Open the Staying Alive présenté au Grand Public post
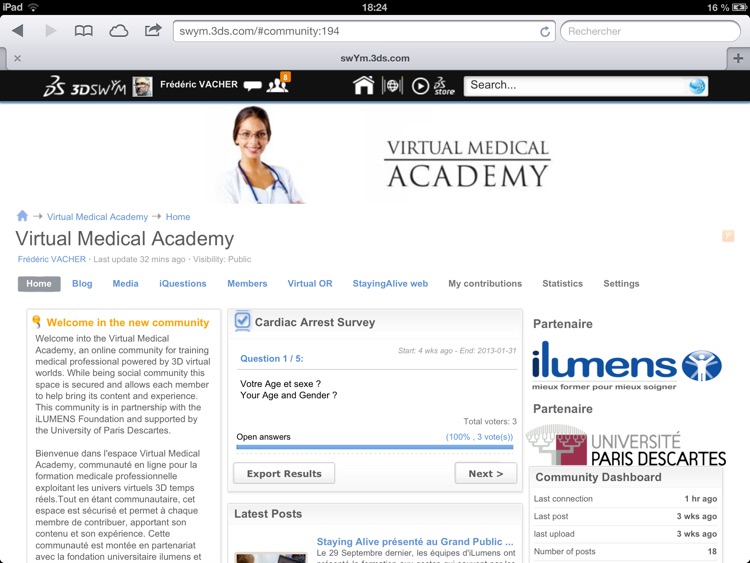Screen dimensions: 750x563 pos(415,541)
